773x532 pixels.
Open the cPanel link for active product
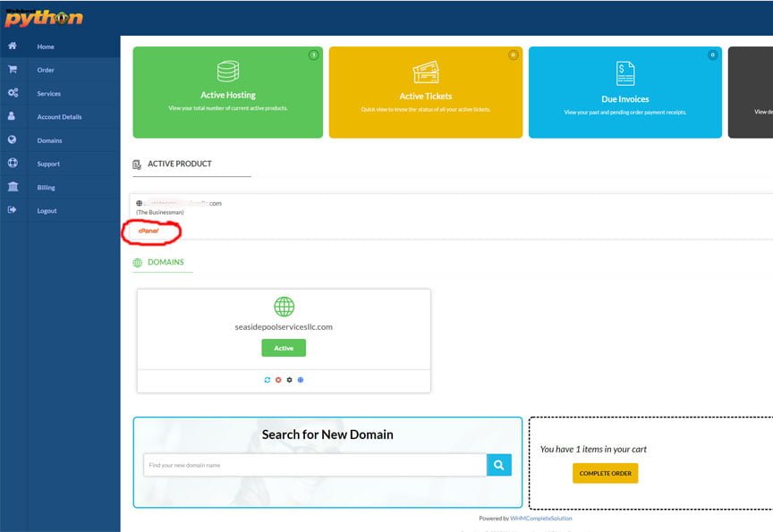pyautogui.click(x=149, y=231)
